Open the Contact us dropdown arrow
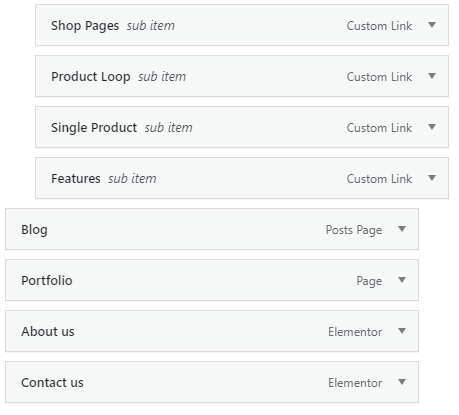Viewport: 459px width, 415px height. (402, 382)
